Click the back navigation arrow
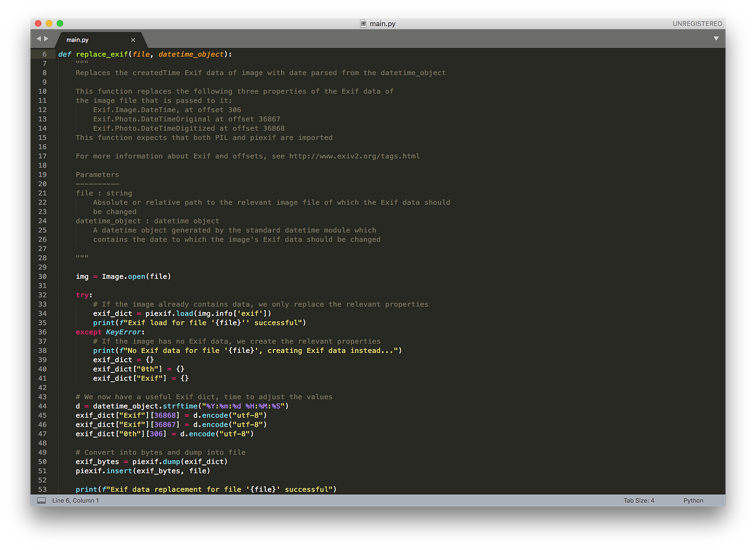 (x=39, y=39)
